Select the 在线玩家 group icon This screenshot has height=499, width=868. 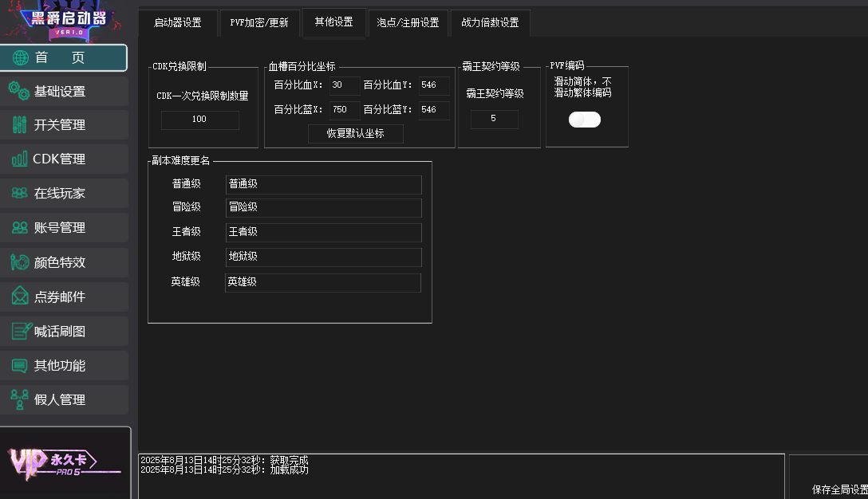tap(20, 194)
